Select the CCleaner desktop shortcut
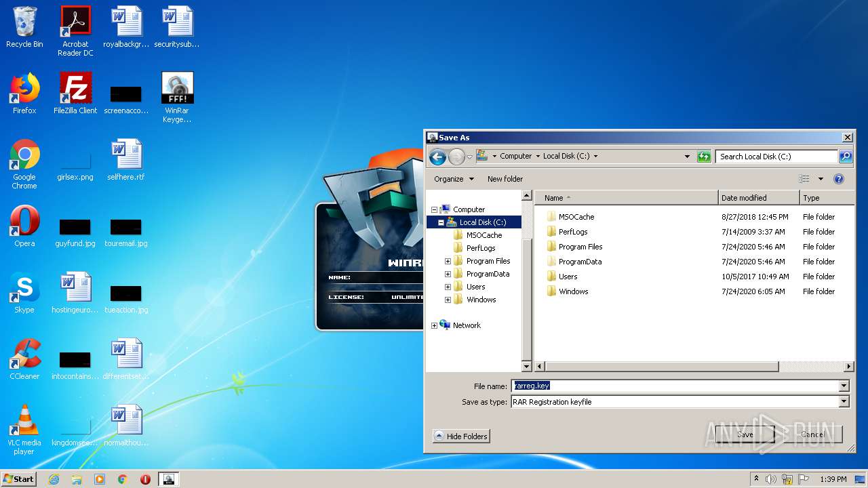Screen dimensions: 868x488 [x=24, y=359]
